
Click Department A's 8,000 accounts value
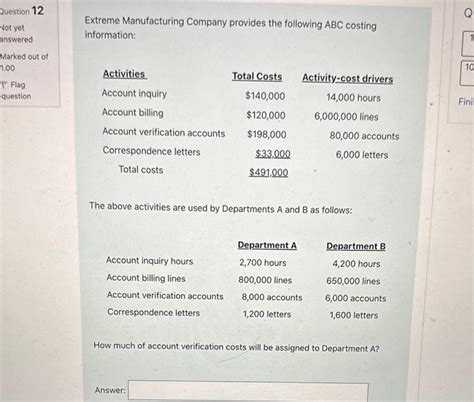click(x=272, y=297)
